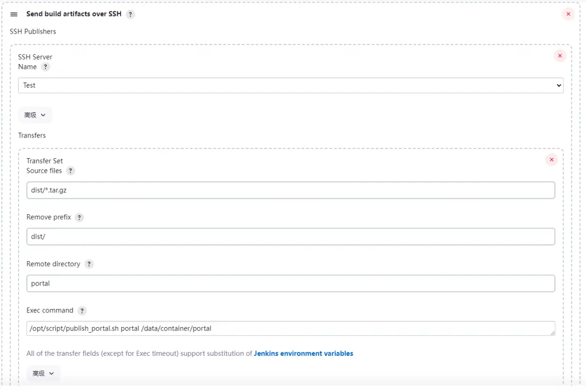Viewport: 586px width, 392px height.
Task: Open help for Send build artifacts over SSH
Action: 130,14
